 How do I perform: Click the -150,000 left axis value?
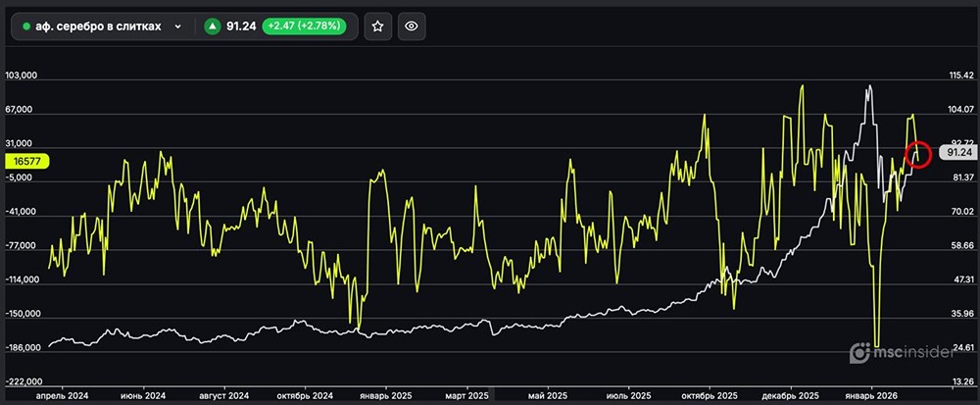coord(22,314)
